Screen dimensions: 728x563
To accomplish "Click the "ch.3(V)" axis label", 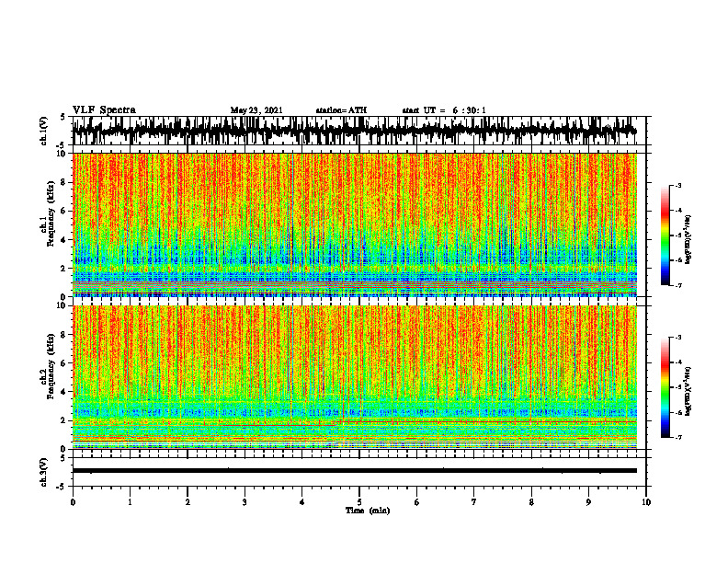I will (x=44, y=472).
